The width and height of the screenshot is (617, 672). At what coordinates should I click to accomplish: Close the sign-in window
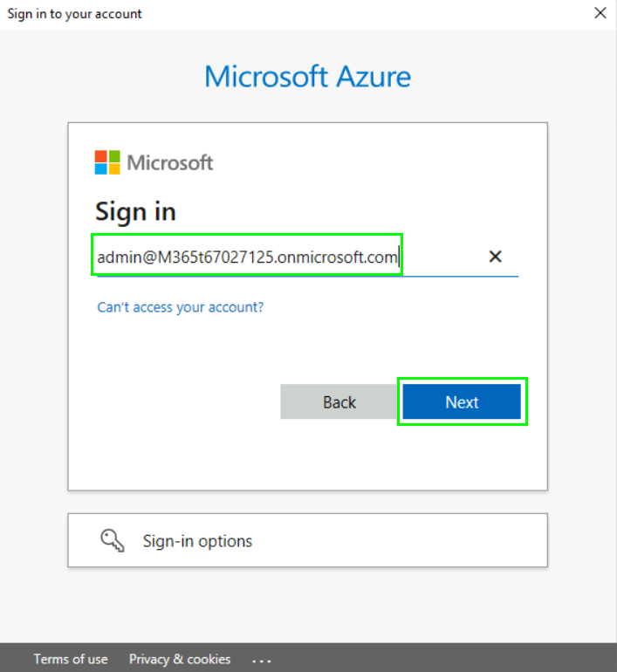pos(600,13)
